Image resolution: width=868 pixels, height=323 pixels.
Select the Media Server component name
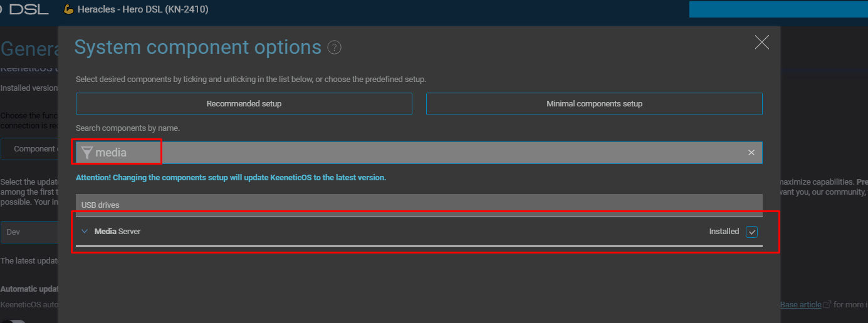(117, 231)
